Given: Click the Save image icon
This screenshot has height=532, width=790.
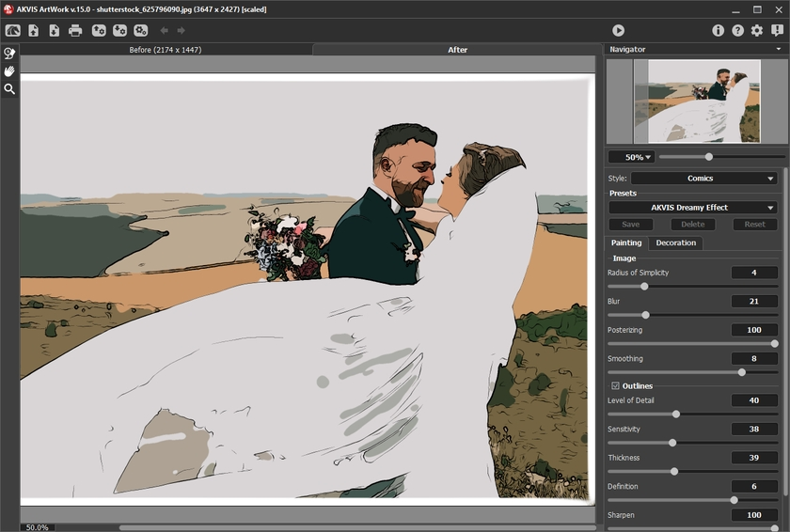Looking at the screenshot, I should [54, 31].
